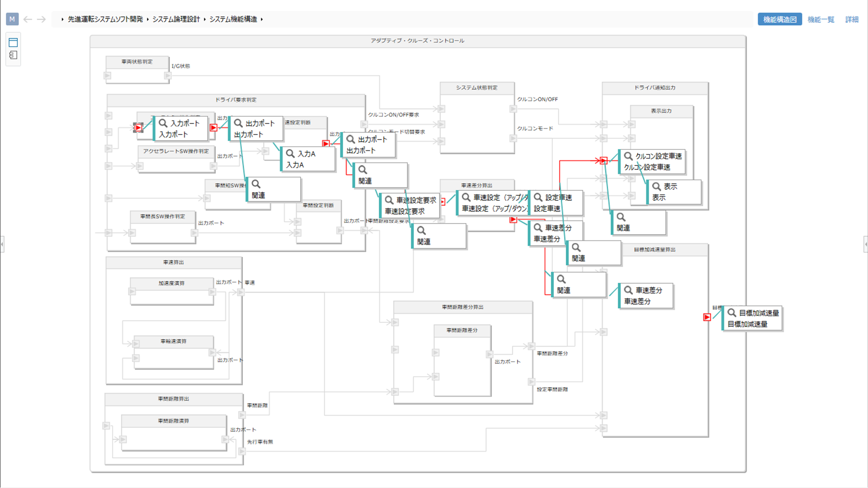The width and height of the screenshot is (868, 488).
Task: Select the block frame tool in palette
Action: [x=13, y=42]
